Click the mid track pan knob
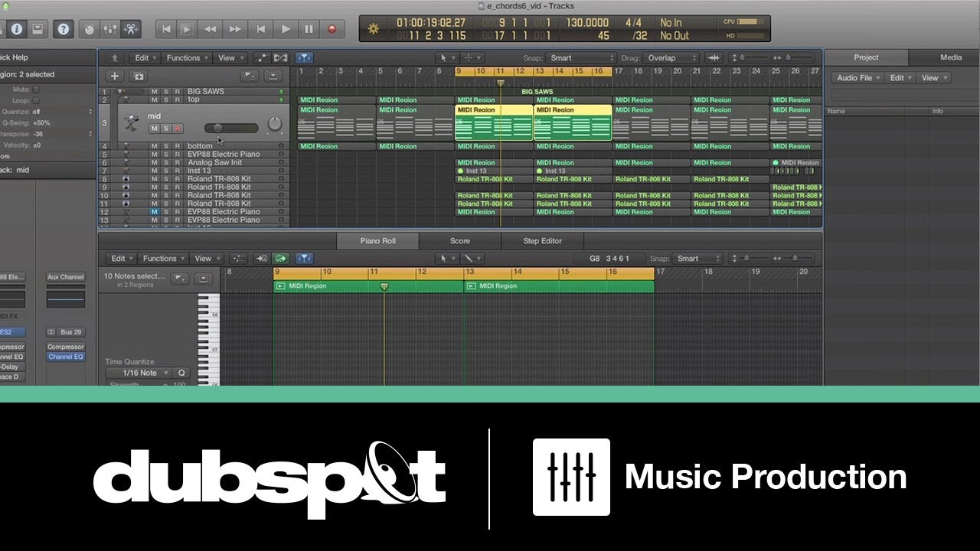 click(x=274, y=125)
